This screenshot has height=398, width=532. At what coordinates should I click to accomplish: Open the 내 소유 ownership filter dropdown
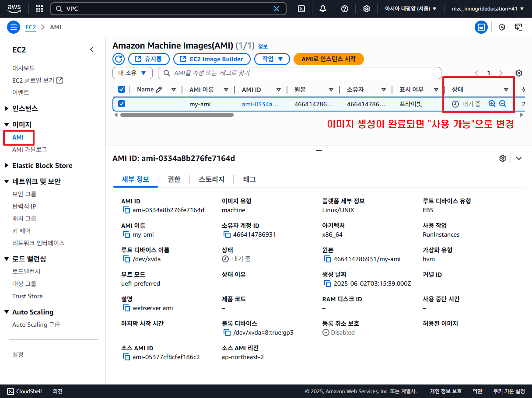pyautogui.click(x=133, y=73)
